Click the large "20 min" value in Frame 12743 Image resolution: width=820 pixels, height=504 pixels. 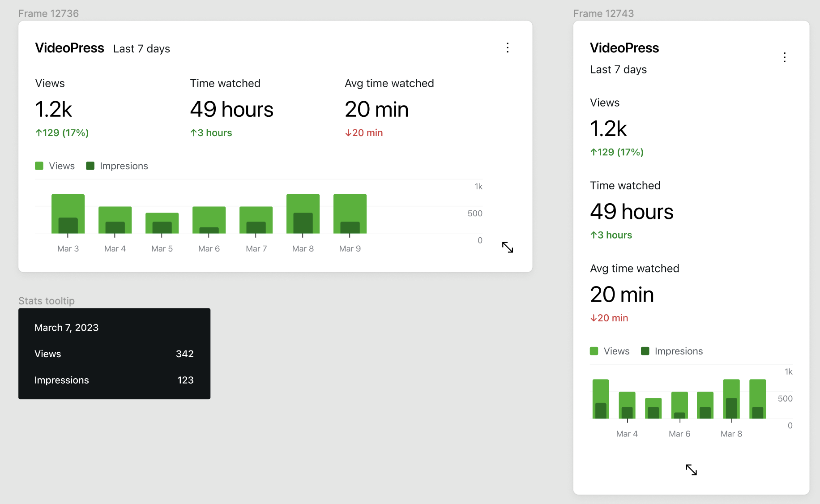click(622, 295)
